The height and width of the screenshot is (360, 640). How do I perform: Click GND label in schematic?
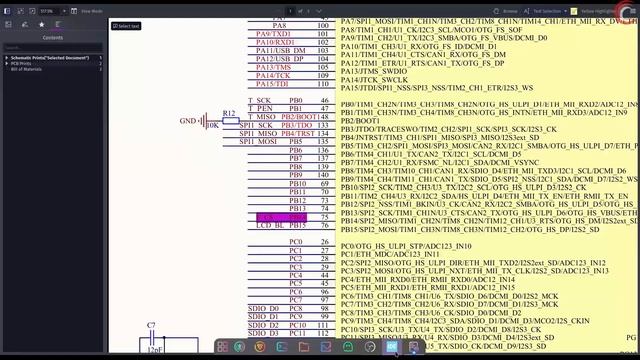(x=188, y=121)
